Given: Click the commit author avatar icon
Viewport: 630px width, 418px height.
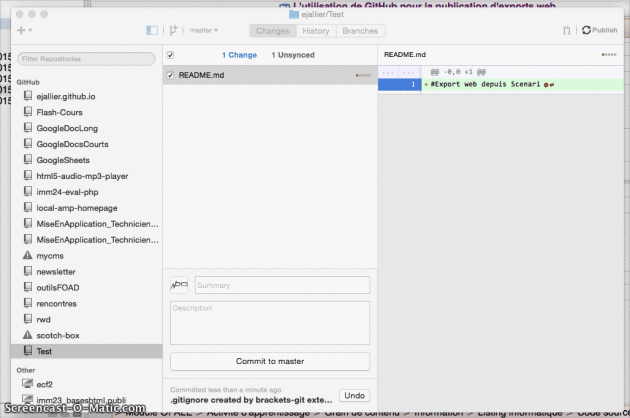Looking at the screenshot, I should (179, 285).
